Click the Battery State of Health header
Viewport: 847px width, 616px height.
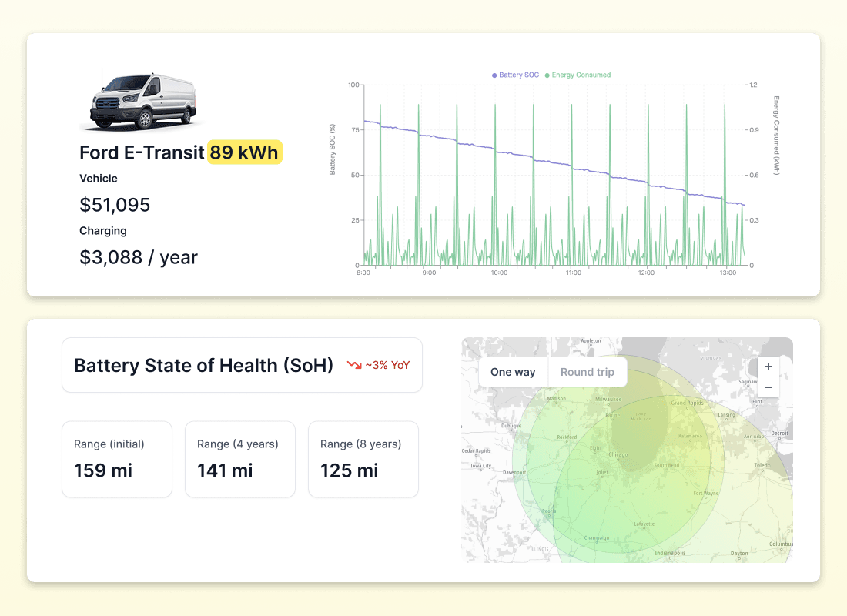tap(203, 365)
